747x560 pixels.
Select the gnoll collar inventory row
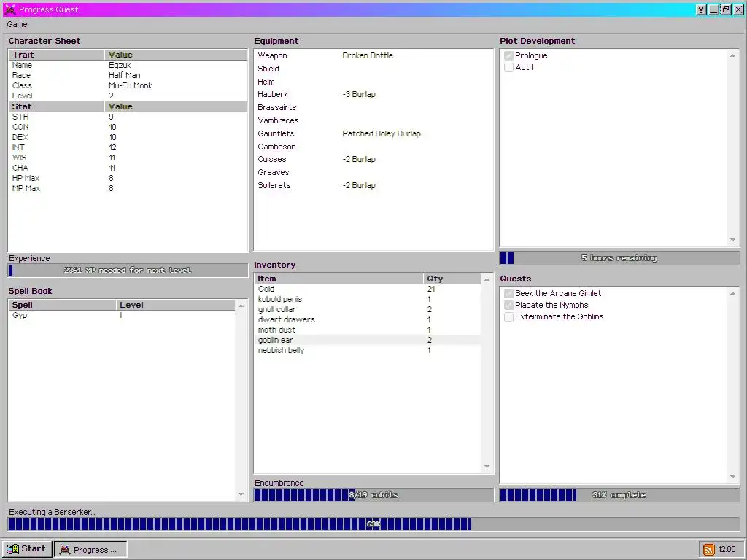pos(368,309)
